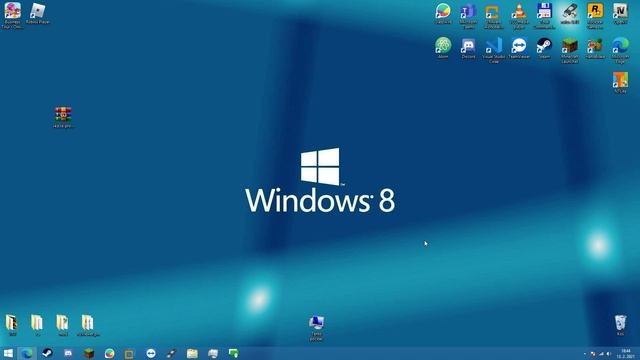This screenshot has height=360, width=640.
Task: Open the orange T shortcut below Edge
Action: coord(620,82)
